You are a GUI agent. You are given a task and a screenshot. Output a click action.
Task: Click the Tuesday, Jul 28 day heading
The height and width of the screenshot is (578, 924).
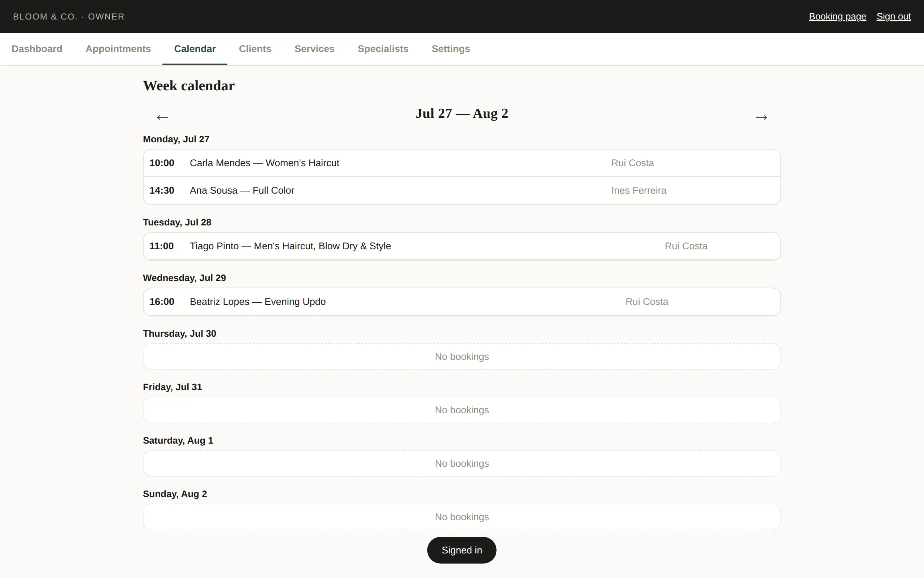coord(177,222)
